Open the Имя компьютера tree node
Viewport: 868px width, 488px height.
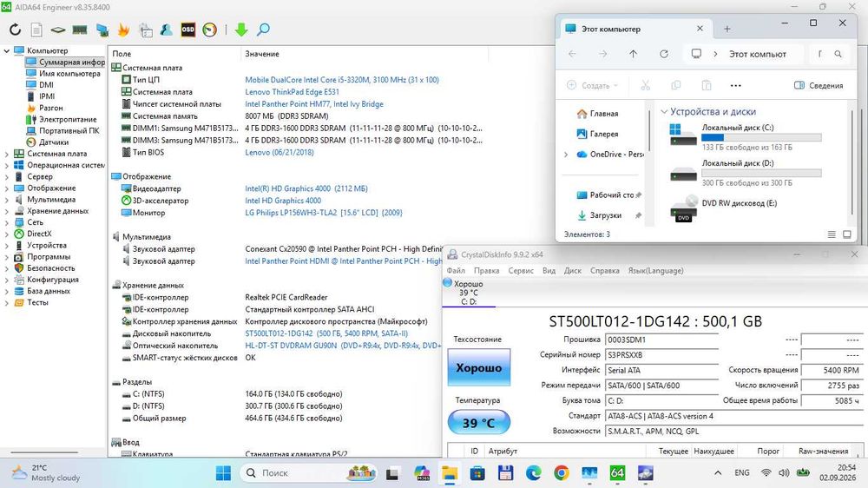tap(63, 74)
